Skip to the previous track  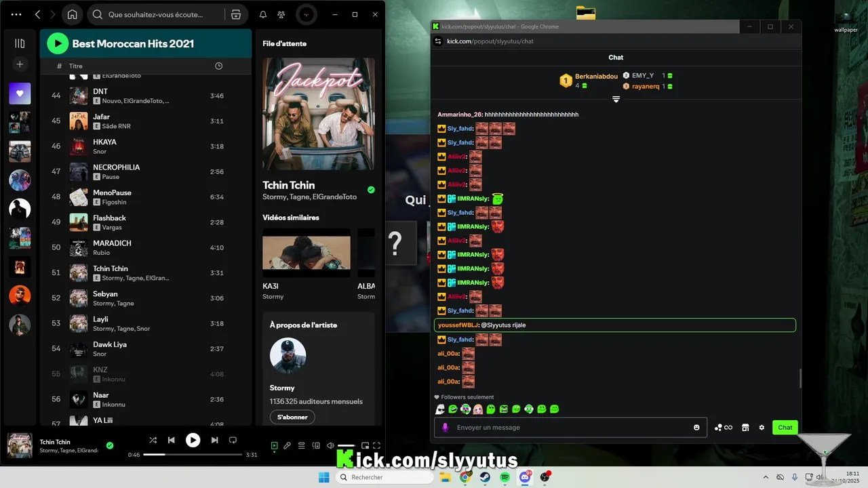click(172, 440)
